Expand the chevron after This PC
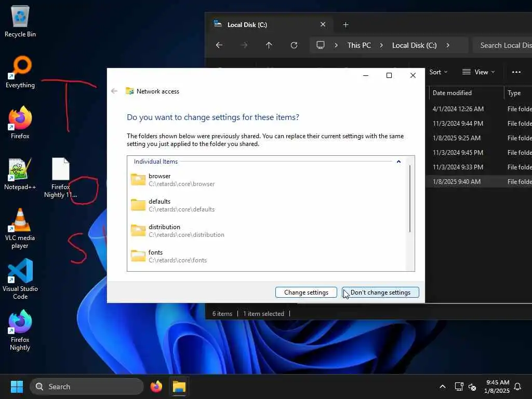The width and height of the screenshot is (532, 399). 381,45
